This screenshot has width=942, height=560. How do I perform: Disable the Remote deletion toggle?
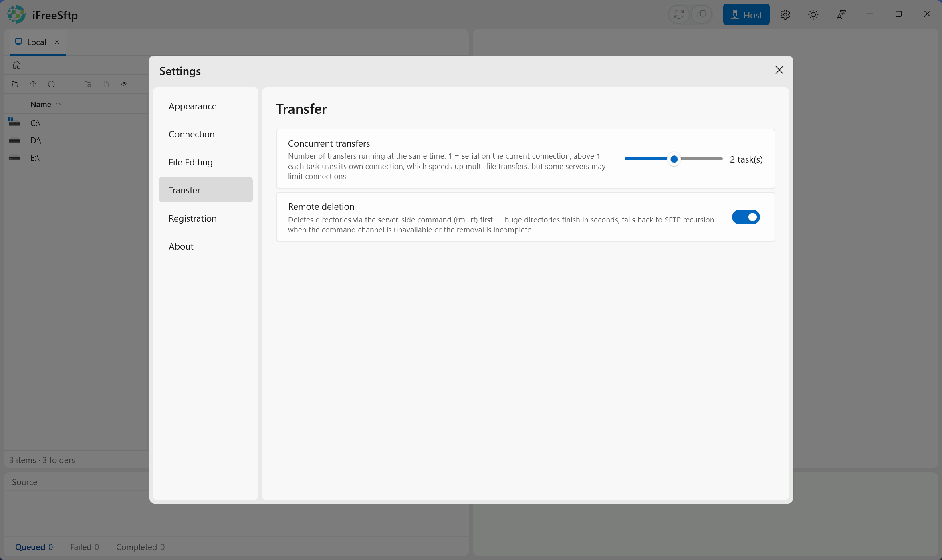point(746,217)
